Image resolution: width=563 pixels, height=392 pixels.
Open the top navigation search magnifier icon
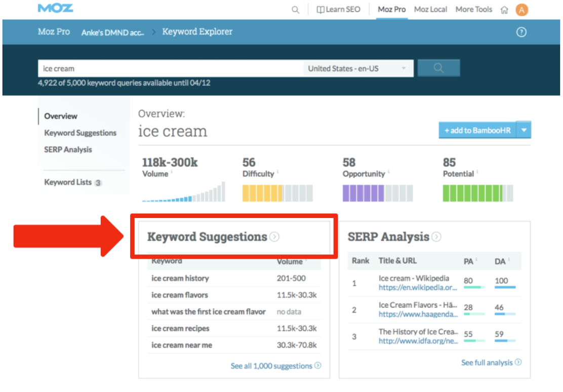tap(295, 10)
